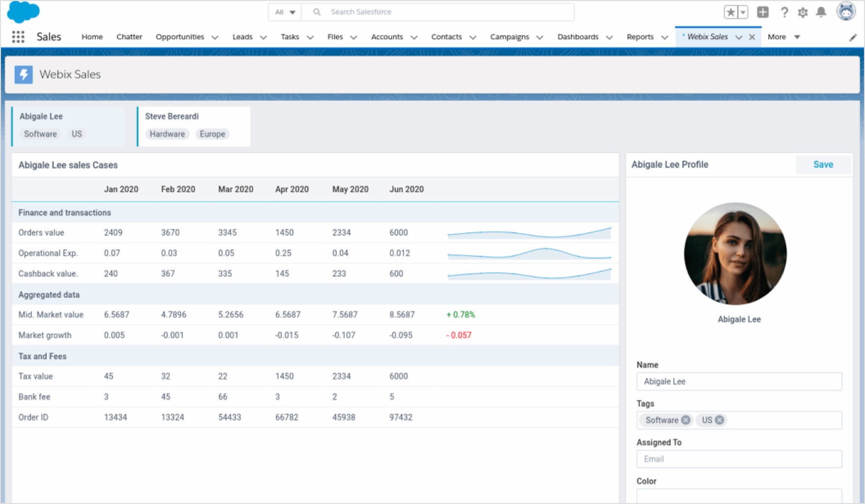This screenshot has height=504, width=865.
Task: Click the Europe tag on Steve's card
Action: click(x=212, y=134)
